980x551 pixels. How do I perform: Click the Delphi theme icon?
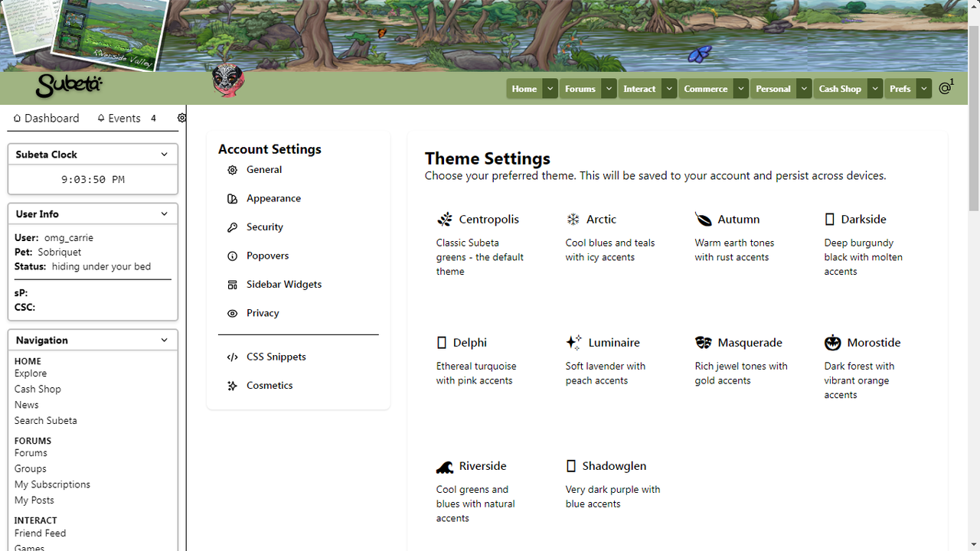[441, 343]
